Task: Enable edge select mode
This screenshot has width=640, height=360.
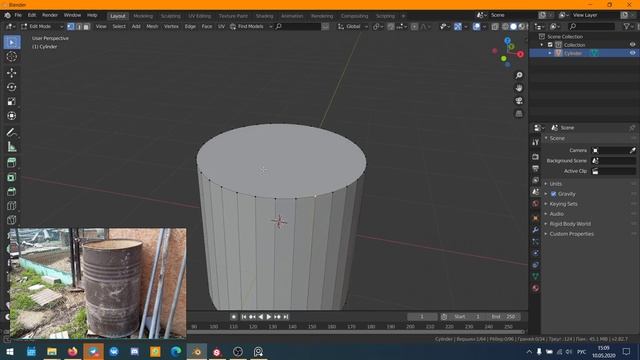Action: (78, 27)
